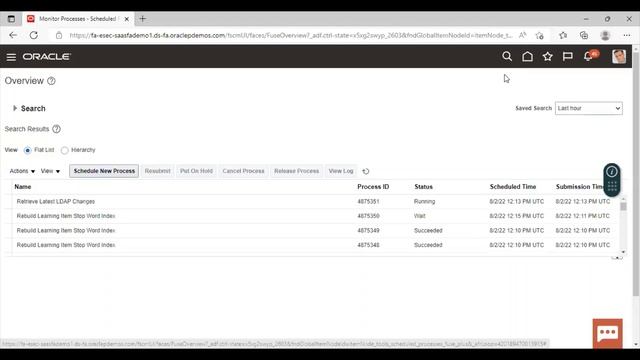Open browser collections icon
Screen dimensions: 640x360
pos(584,36)
